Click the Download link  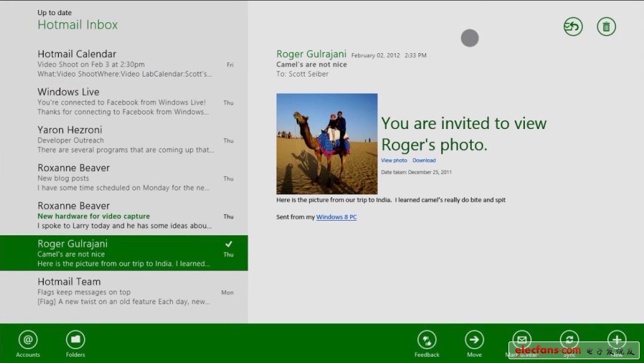coord(424,161)
